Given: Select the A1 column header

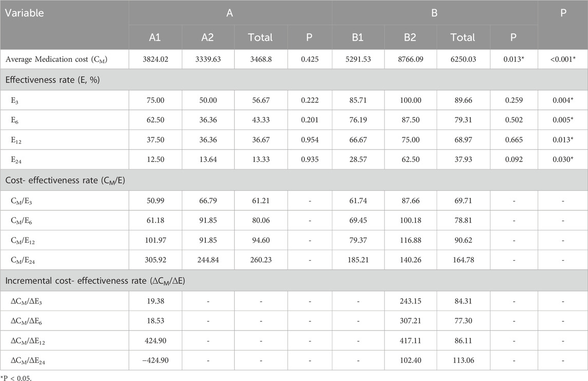Looking at the screenshot, I should click(155, 38).
